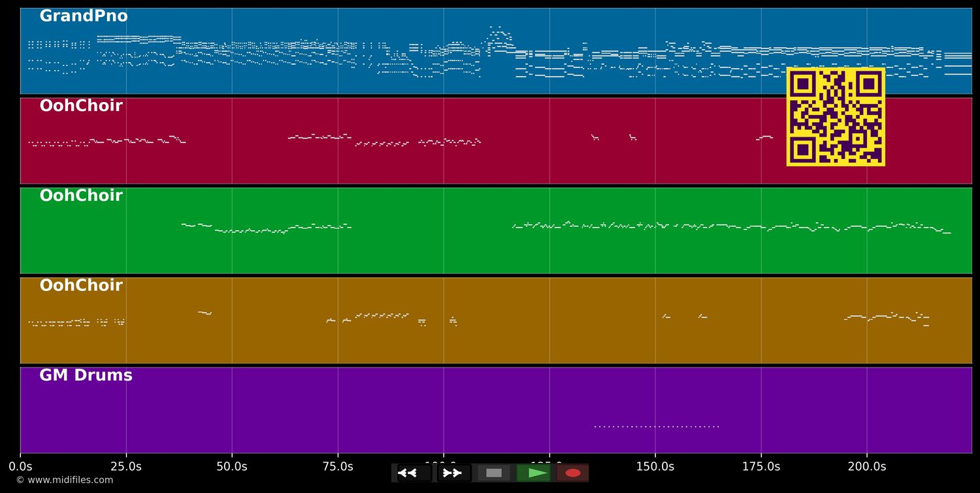Click the 0.0s start time label
Viewport: 980px width, 493px height.
click(x=20, y=467)
